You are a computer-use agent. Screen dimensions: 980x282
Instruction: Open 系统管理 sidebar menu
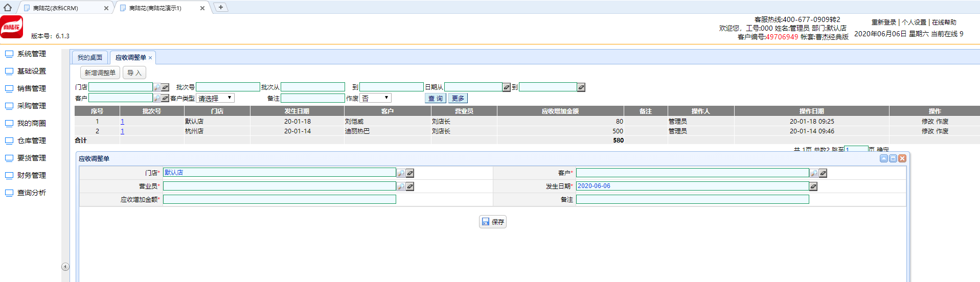tap(32, 54)
